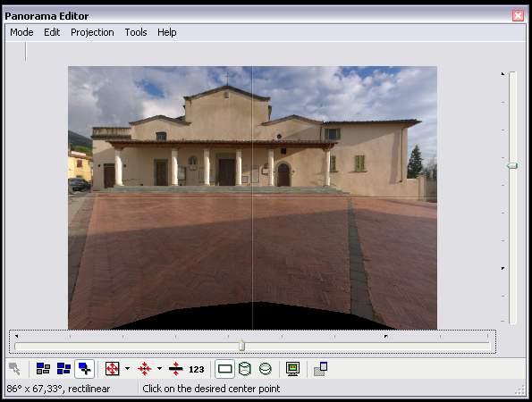
Task: Expand the dropdown arrow beside center panorama
Action: [159, 368]
